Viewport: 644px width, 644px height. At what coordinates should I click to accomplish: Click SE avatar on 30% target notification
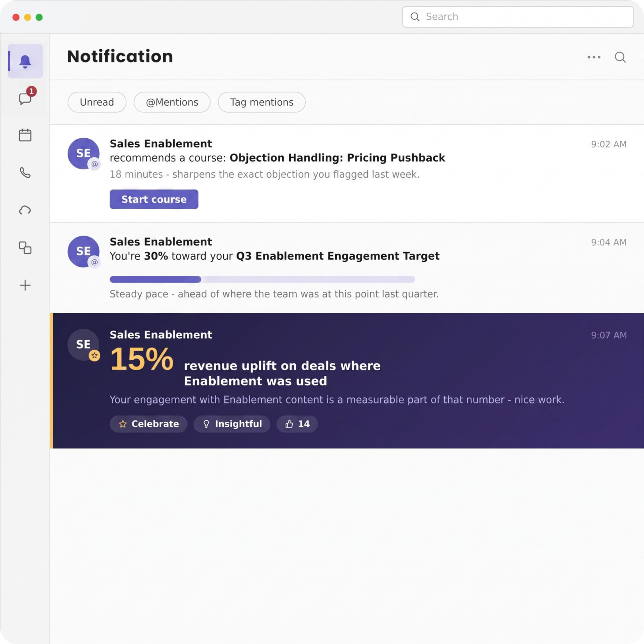(x=83, y=252)
